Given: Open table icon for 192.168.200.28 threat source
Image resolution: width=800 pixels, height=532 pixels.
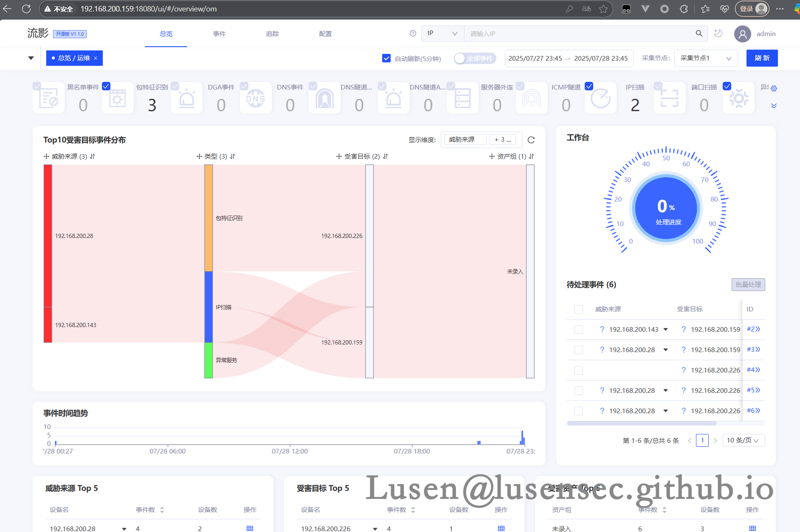Looking at the screenshot, I should coord(250,528).
